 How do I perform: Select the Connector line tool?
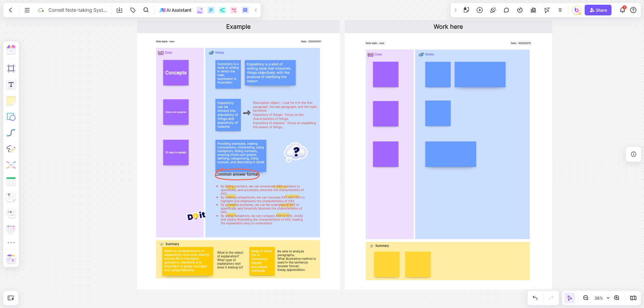11,133
